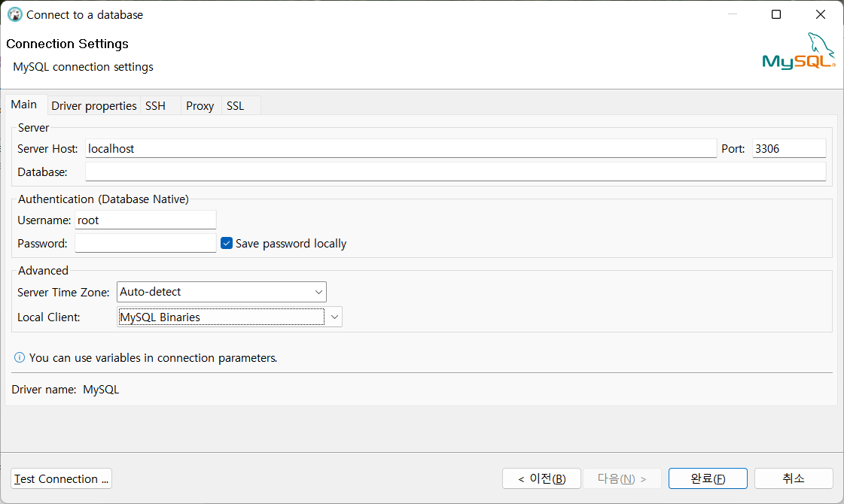Screen dimensions: 844x504
Task: Click the 취소 cancel button
Action: click(794, 478)
